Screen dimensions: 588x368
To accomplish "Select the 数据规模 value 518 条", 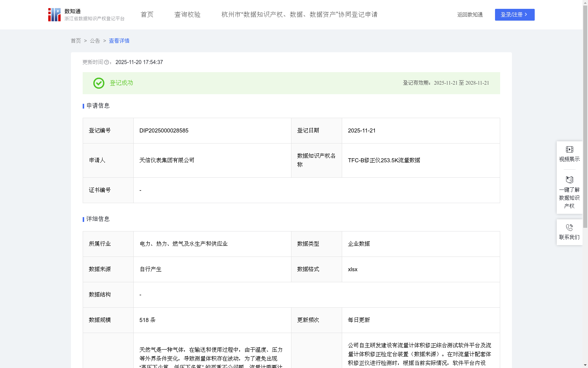I will (147, 320).
